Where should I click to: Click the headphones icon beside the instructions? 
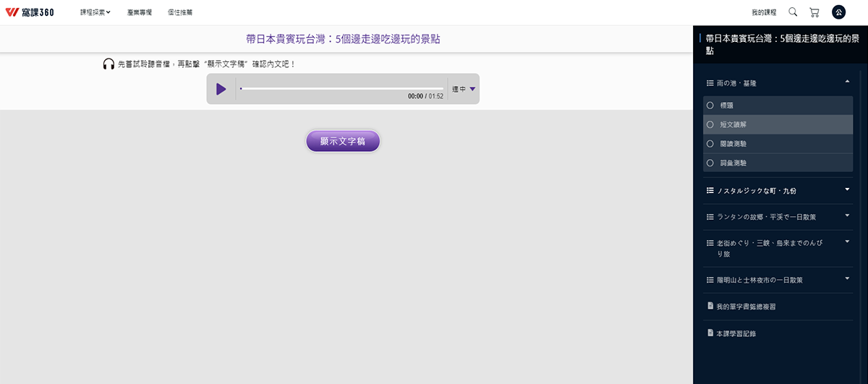pos(109,64)
